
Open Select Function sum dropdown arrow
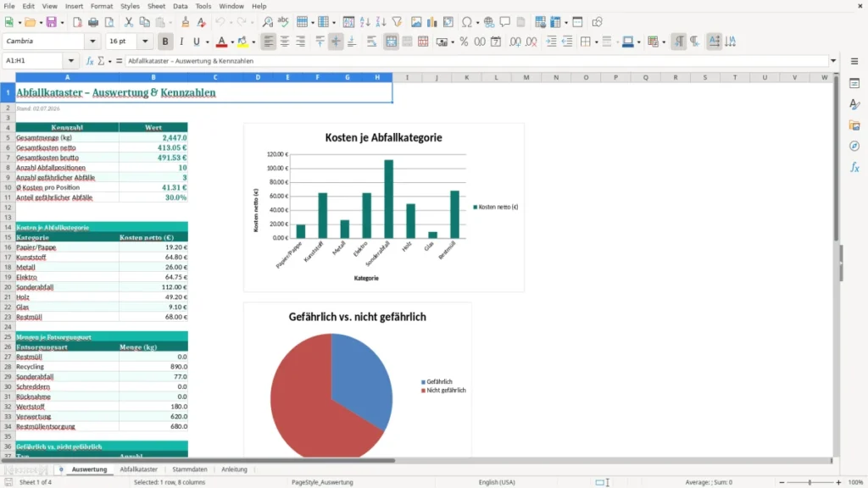point(109,61)
